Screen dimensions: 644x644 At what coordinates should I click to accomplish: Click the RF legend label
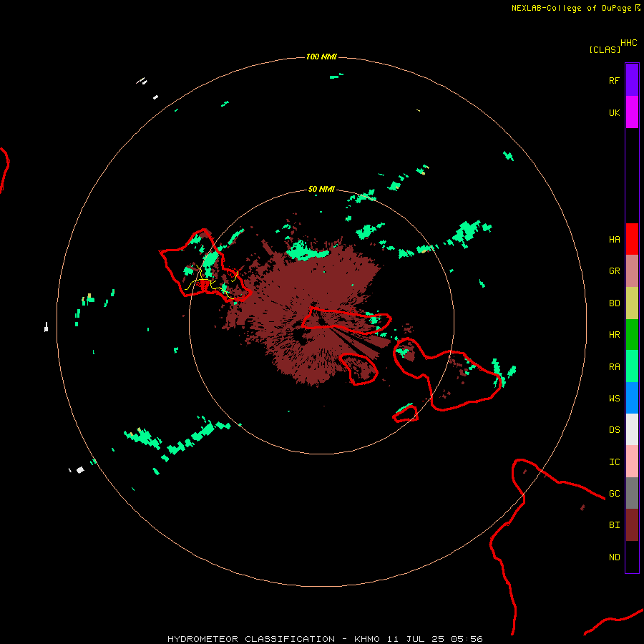(x=614, y=80)
